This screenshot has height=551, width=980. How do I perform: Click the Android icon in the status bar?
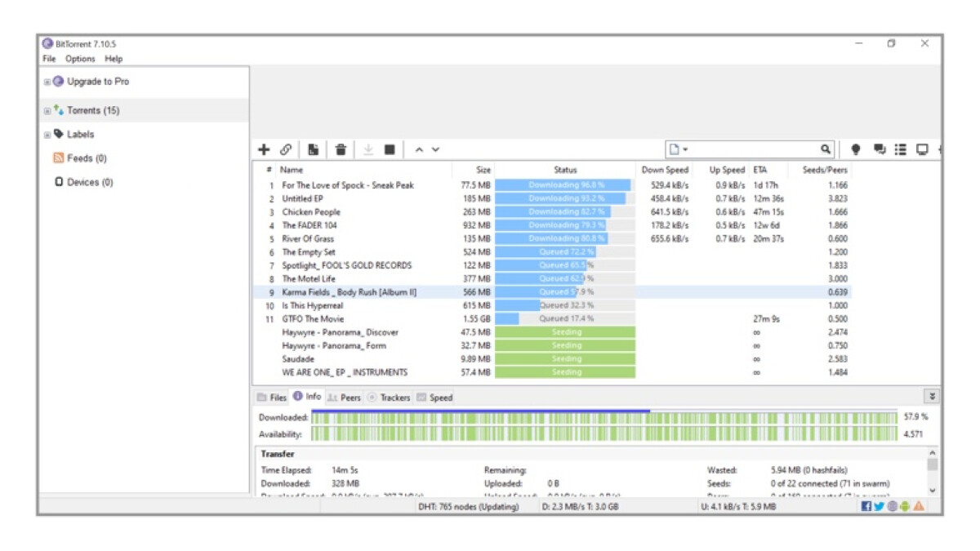pos(904,506)
